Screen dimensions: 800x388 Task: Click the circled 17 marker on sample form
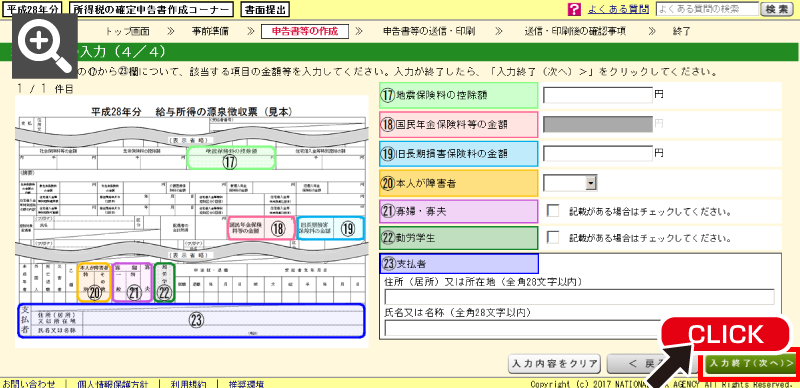click(231, 161)
